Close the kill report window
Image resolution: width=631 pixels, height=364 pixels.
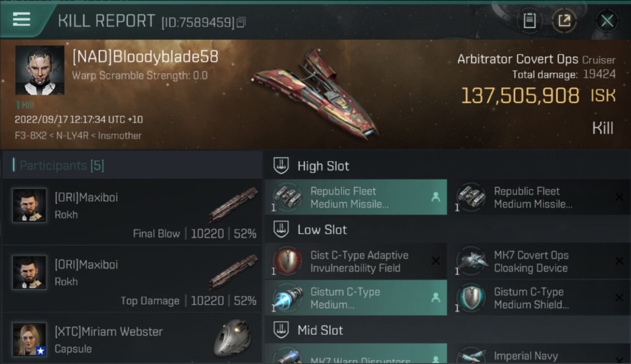pyautogui.click(x=607, y=21)
